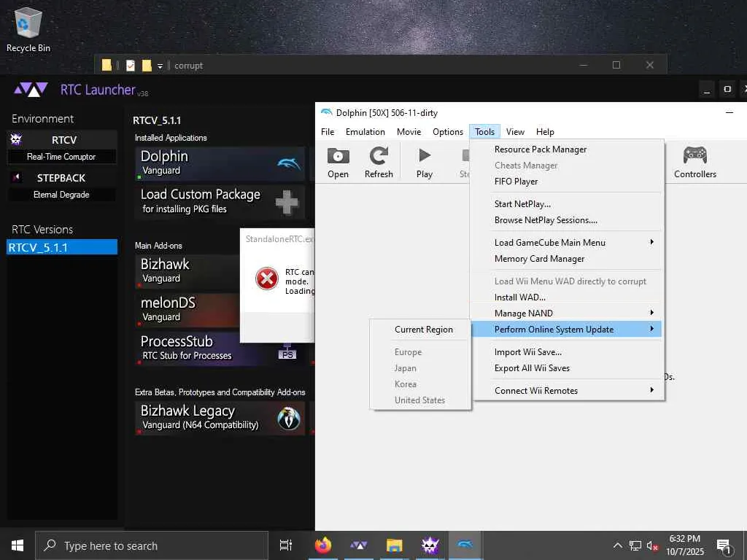Click the Refresh toolbar icon in Dolphin
The height and width of the screenshot is (560, 747).
point(379,156)
